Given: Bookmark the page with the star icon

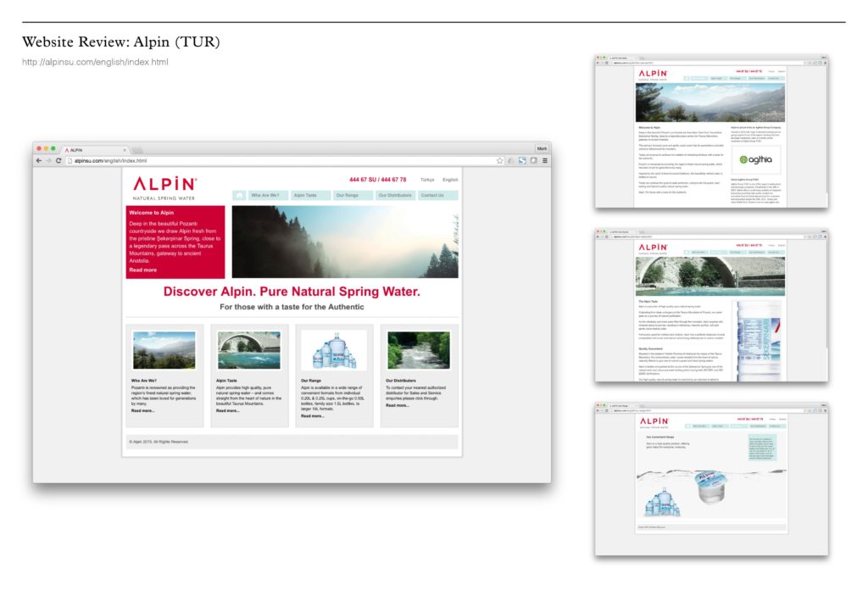Looking at the screenshot, I should point(500,160).
